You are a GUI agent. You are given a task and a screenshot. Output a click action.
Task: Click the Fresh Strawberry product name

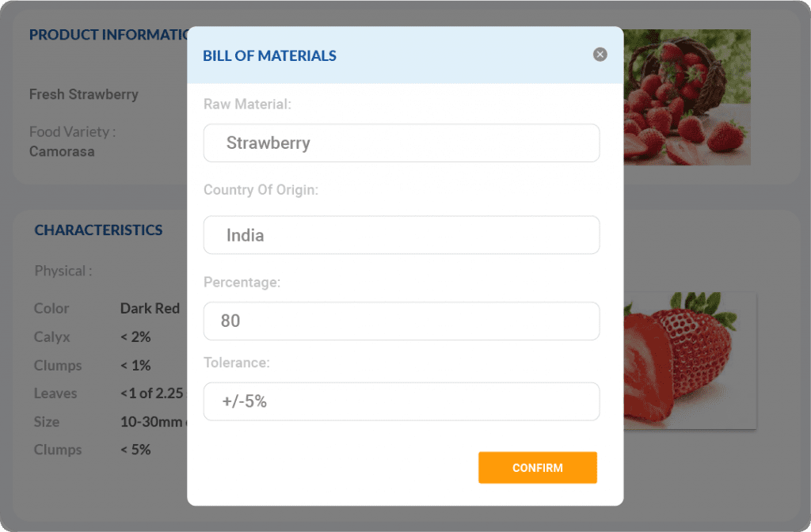83,94
